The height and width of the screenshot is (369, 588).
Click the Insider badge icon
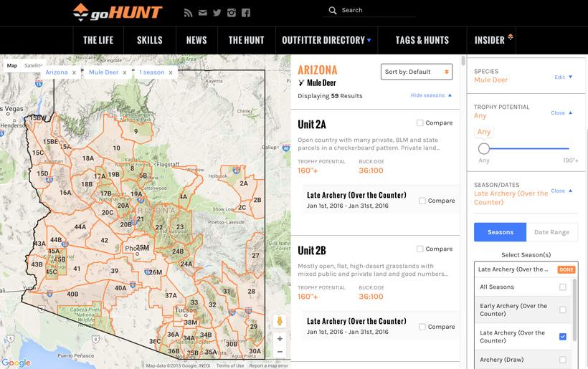511,37
